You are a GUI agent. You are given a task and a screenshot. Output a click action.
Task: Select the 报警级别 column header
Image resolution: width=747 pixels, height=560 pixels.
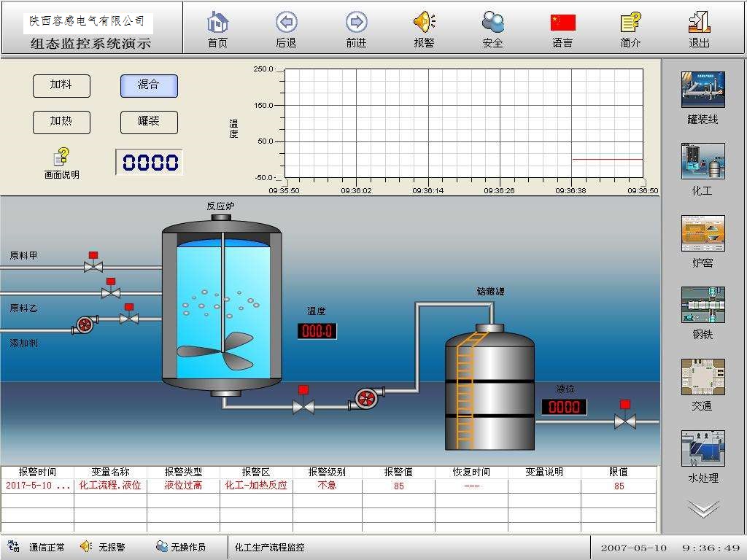point(328,472)
